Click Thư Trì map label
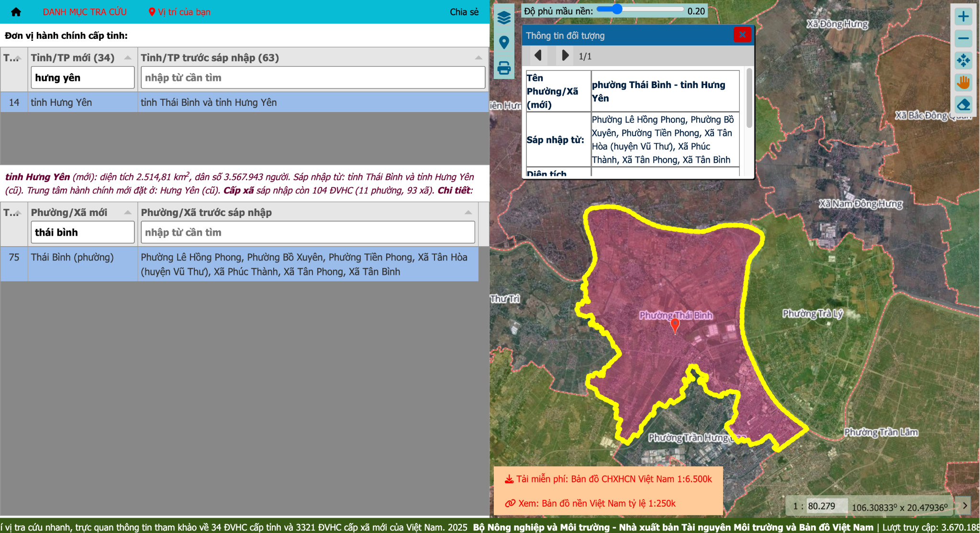980x533 pixels. point(505,299)
